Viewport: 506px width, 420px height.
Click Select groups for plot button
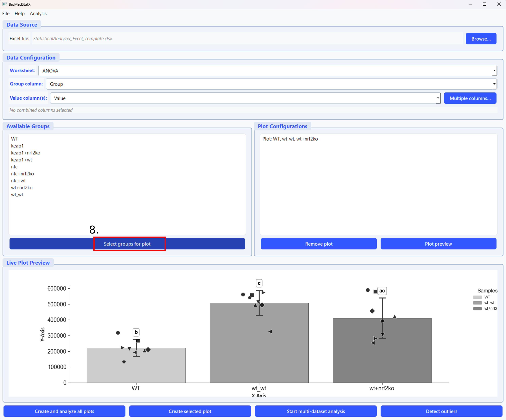coord(127,244)
